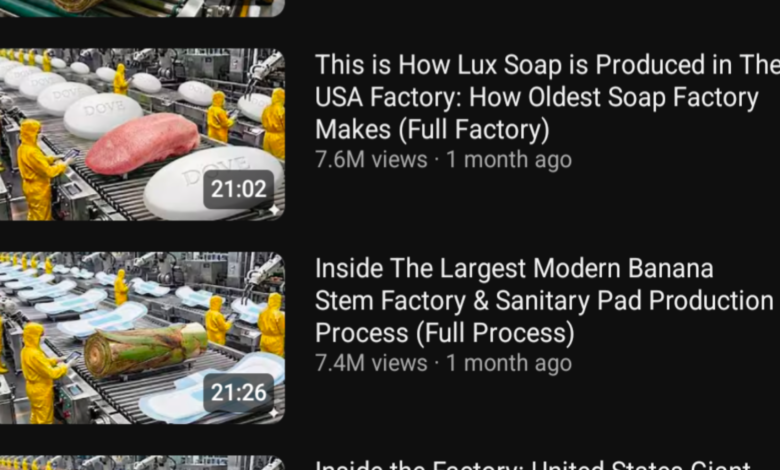The width and height of the screenshot is (780, 470).
Task: Click the large white DOVE soap bar image
Action: pyautogui.click(x=214, y=183)
